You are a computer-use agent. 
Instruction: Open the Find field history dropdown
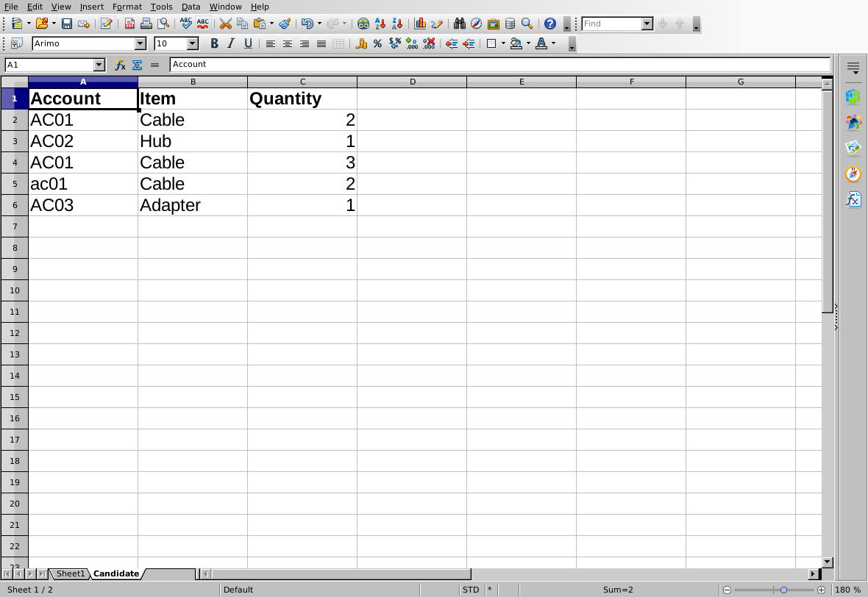[x=647, y=24]
